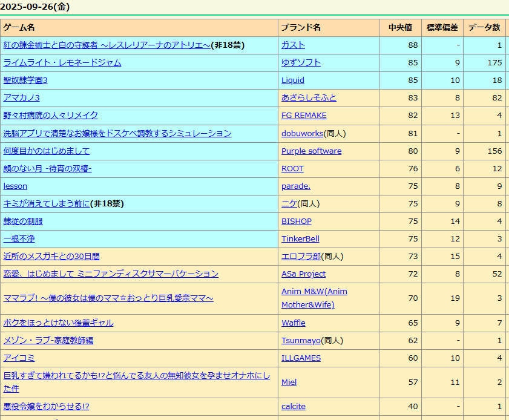Open 巨乳すぎて嫌われてるかも game link

point(137,382)
